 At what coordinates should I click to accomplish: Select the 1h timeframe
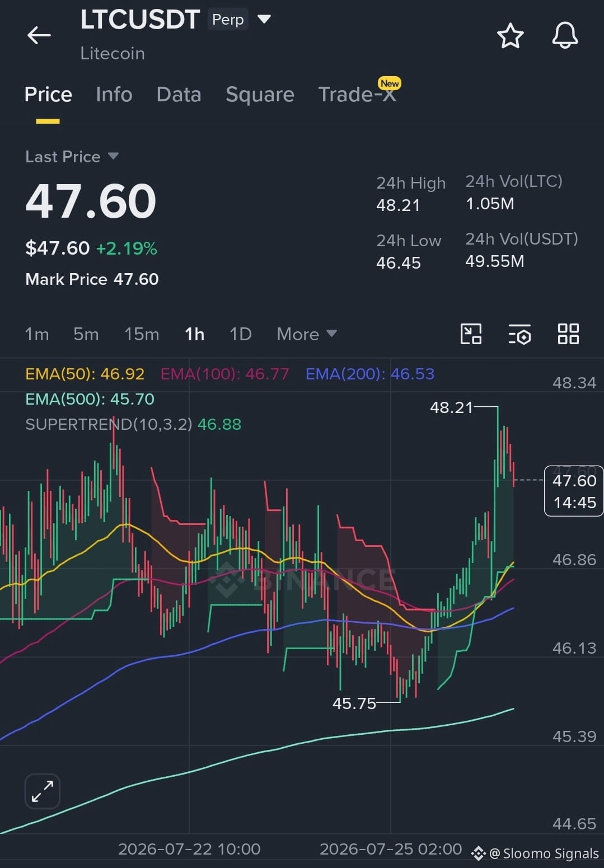195,334
